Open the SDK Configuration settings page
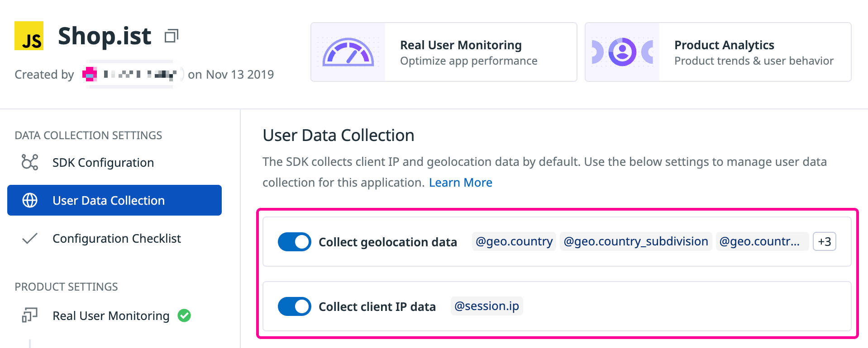This screenshot has width=868, height=348. point(103,163)
